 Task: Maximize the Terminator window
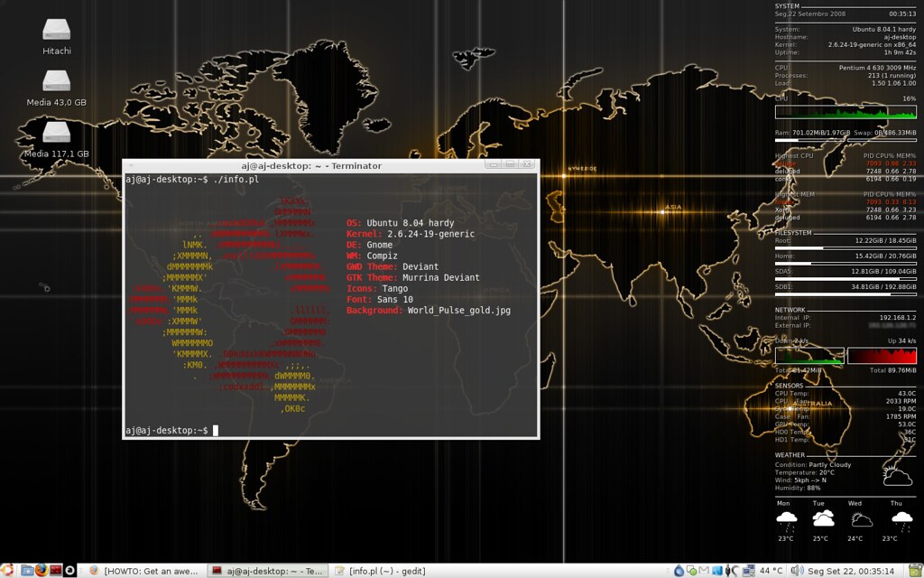pos(511,164)
